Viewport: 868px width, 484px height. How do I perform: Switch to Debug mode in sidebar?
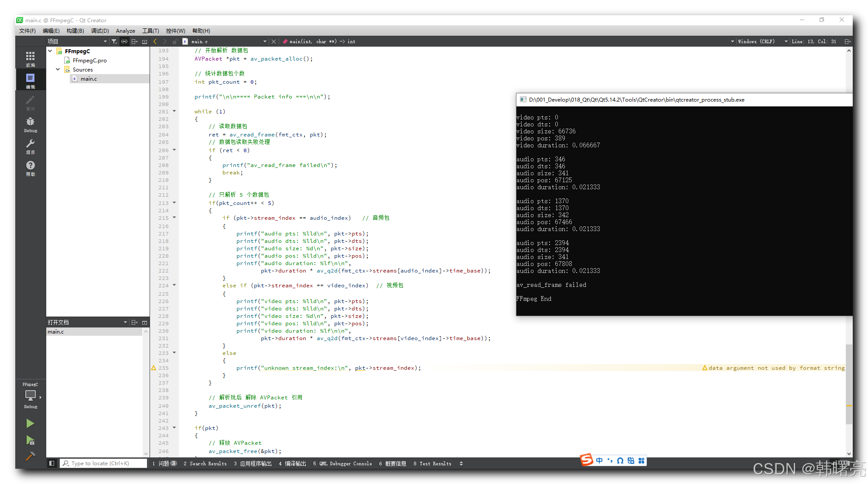(x=30, y=124)
